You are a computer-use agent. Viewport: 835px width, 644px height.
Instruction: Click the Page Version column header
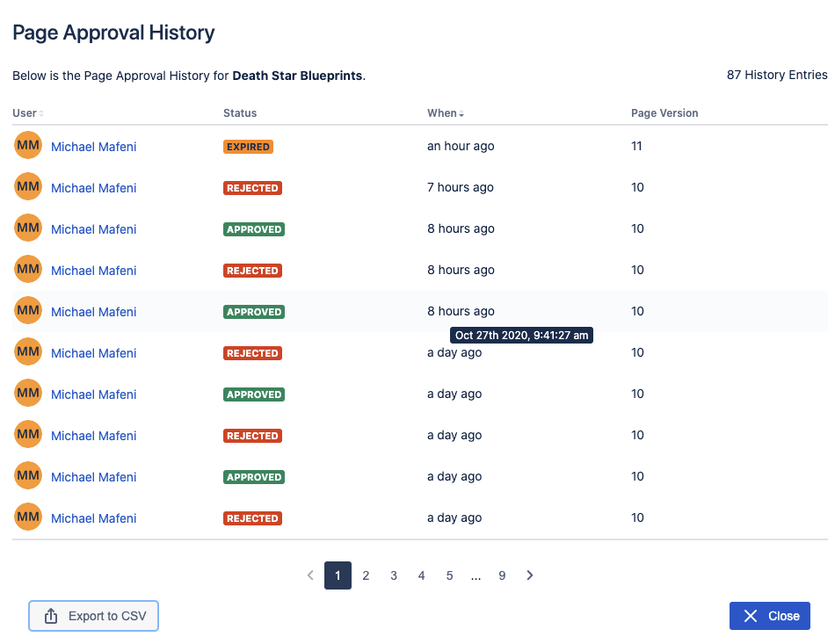coord(664,113)
